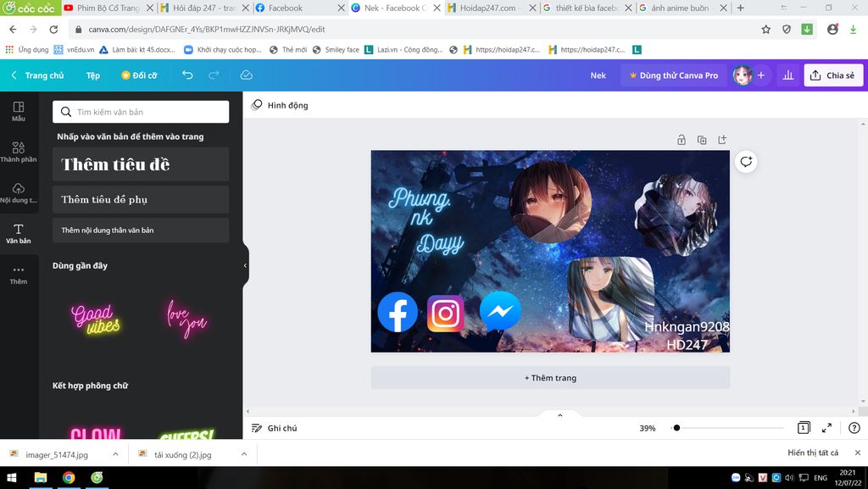This screenshot has height=489, width=868.
Task: Duplicate the page using copy icon
Action: click(702, 140)
